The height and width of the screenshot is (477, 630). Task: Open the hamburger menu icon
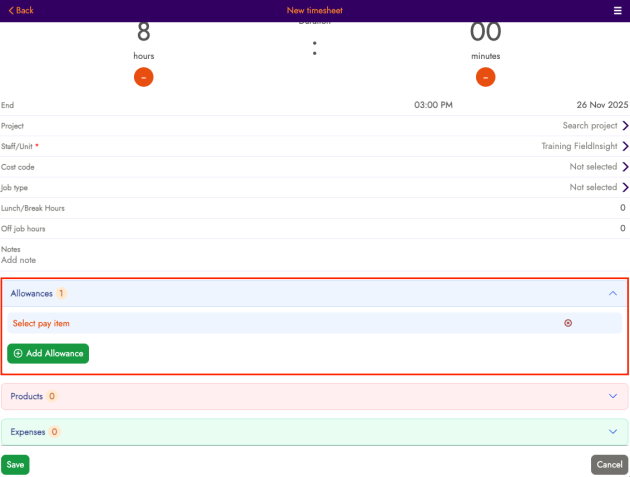(x=617, y=10)
